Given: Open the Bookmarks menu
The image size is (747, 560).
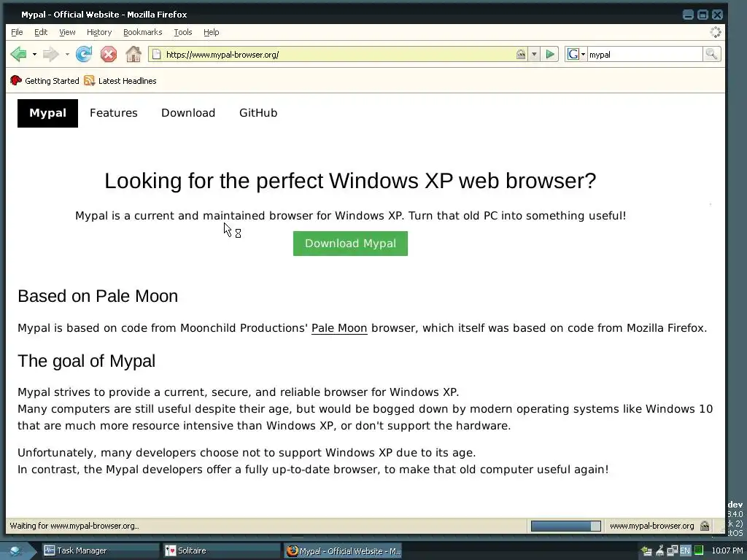Looking at the screenshot, I should [142, 32].
